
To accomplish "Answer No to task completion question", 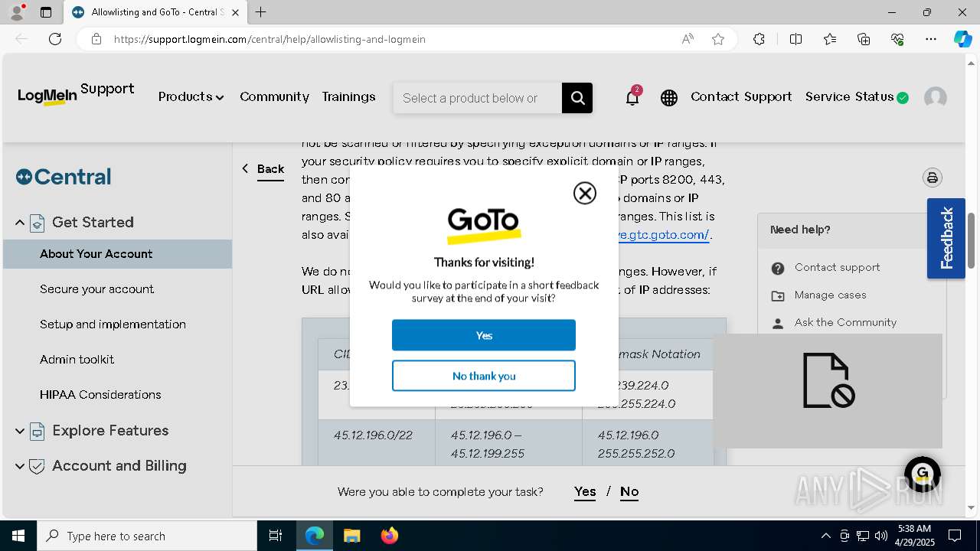I will click(629, 492).
